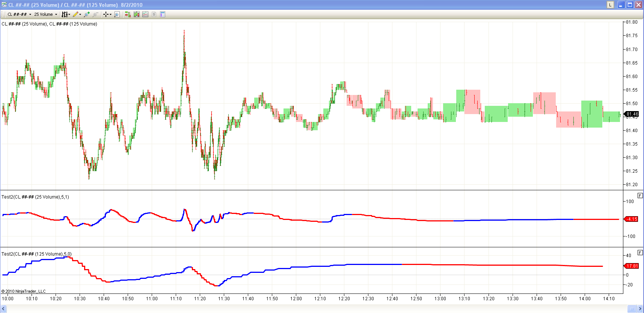Expand the 25 Volume interval selector
Screen dimensions: 644x313
coord(45,14)
